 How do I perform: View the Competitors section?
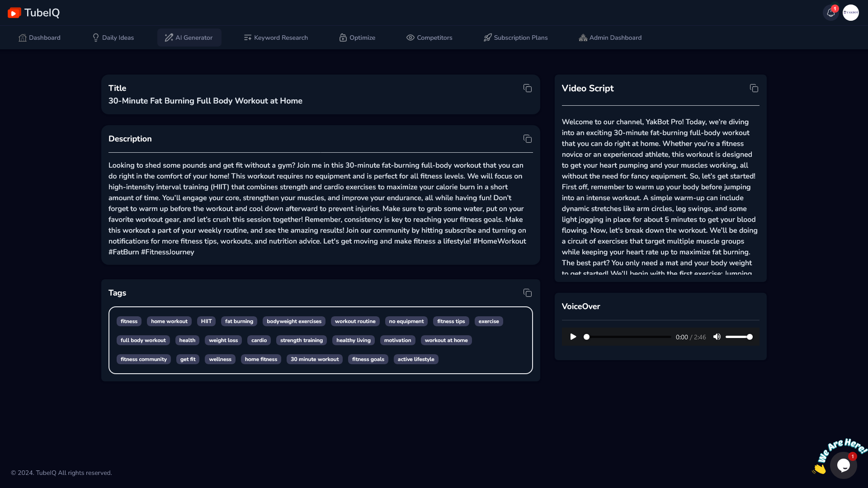coord(429,38)
